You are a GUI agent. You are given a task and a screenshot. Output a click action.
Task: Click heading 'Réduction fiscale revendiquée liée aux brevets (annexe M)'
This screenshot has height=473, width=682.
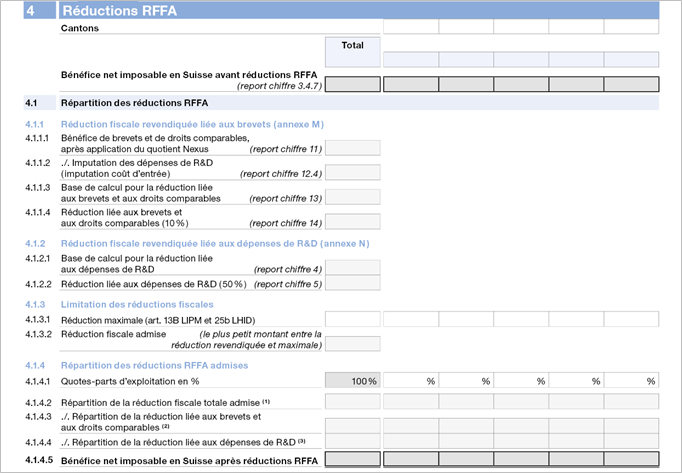[192, 124]
